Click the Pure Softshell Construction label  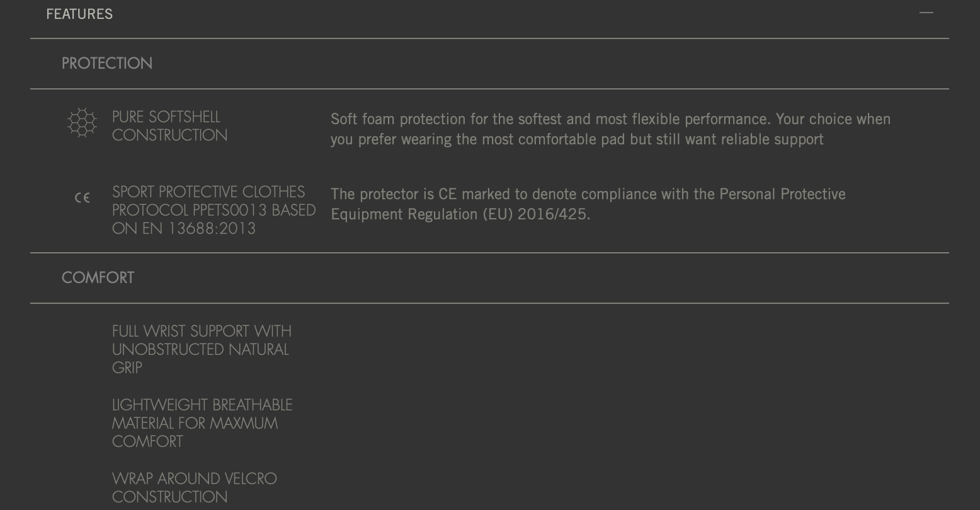169,126
